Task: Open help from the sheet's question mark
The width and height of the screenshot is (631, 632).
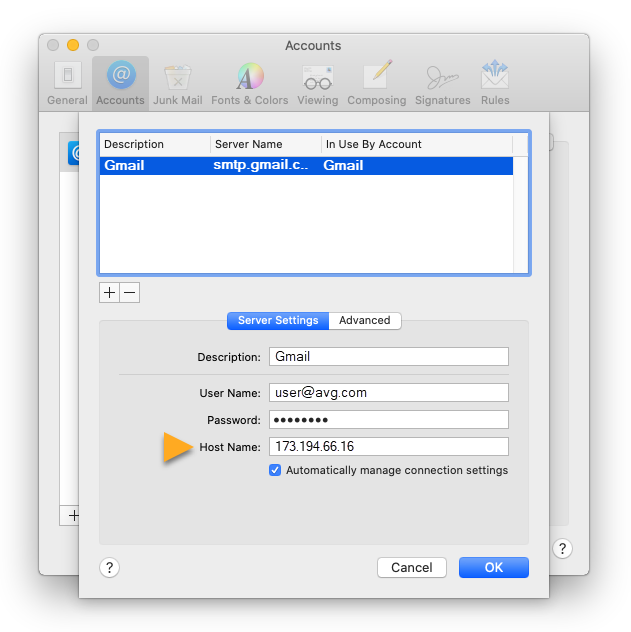Action: pyautogui.click(x=109, y=568)
